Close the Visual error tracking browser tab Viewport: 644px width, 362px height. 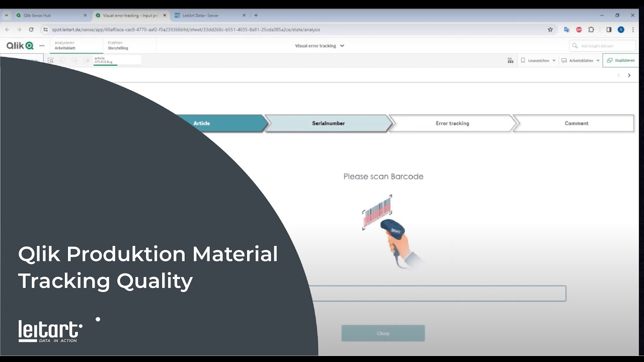click(165, 16)
